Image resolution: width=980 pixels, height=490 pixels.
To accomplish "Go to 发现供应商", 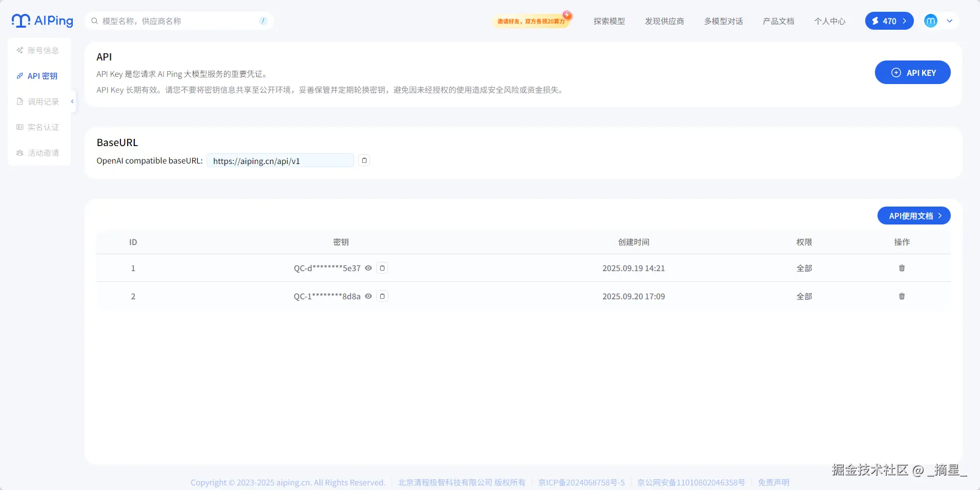I will pyautogui.click(x=664, y=21).
